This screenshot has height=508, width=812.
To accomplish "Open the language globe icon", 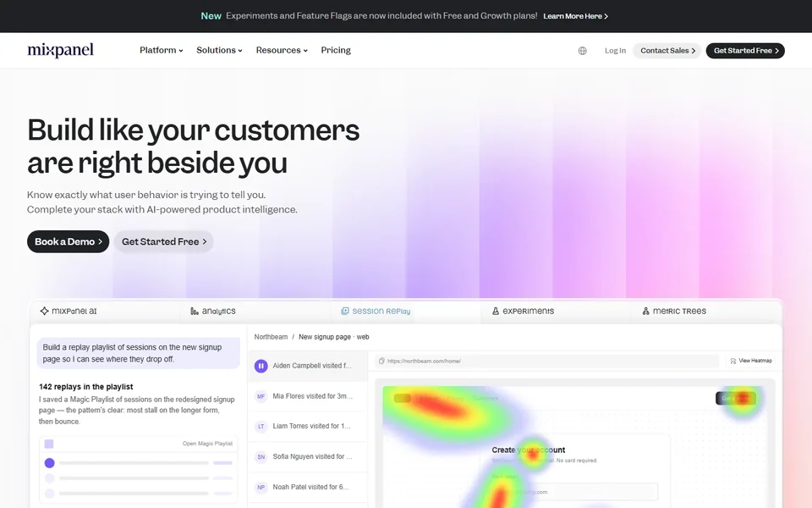I will pyautogui.click(x=582, y=51).
